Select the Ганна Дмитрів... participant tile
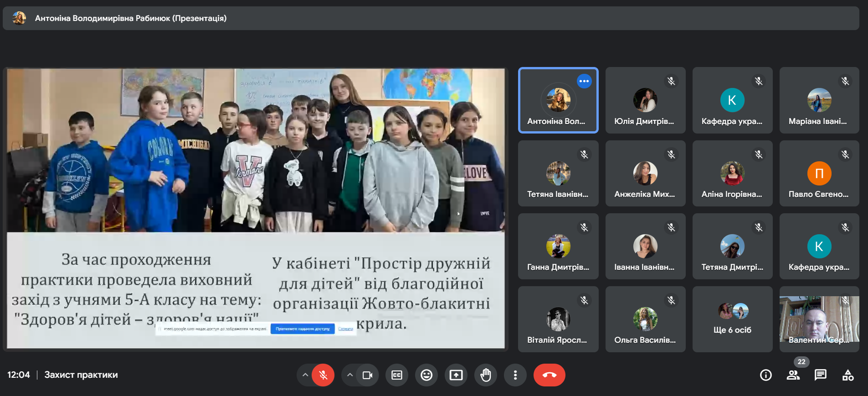The width and height of the screenshot is (868, 396). 558,246
